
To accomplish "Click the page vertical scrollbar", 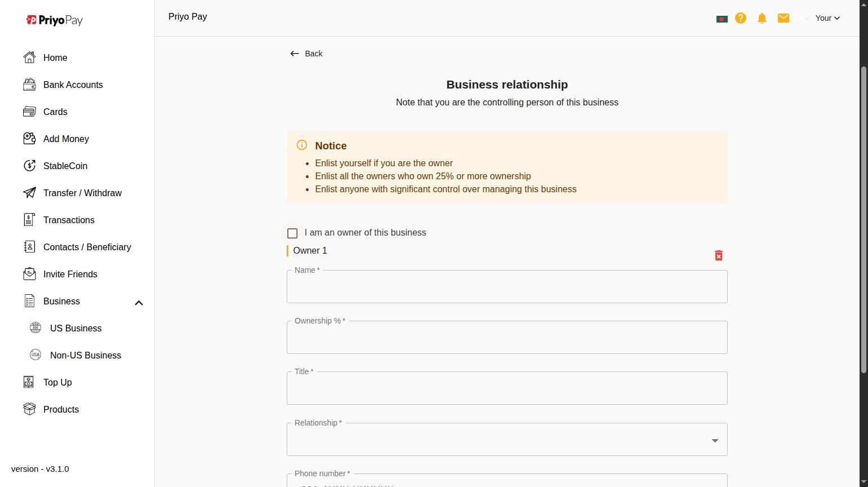I will [x=863, y=220].
